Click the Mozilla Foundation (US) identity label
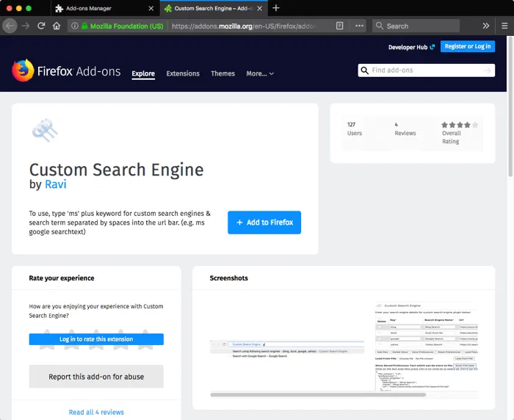This screenshot has height=420, width=514. [126, 26]
